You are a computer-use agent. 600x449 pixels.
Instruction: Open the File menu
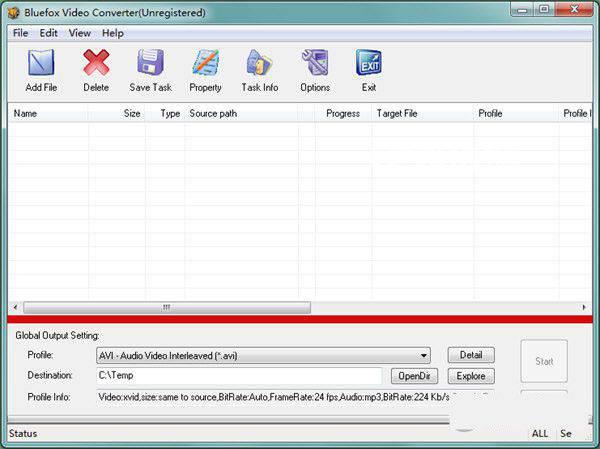tap(20, 33)
